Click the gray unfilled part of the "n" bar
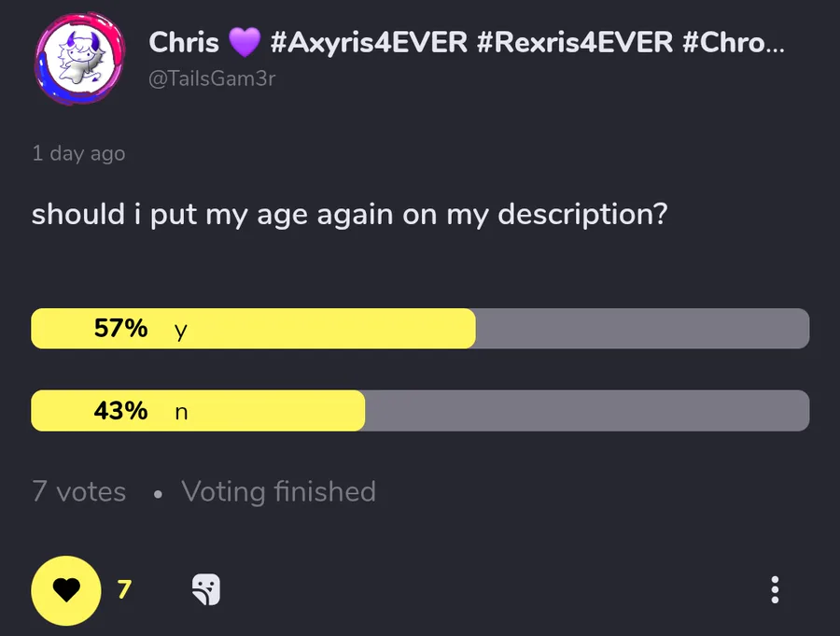The height and width of the screenshot is (636, 840). coord(586,411)
